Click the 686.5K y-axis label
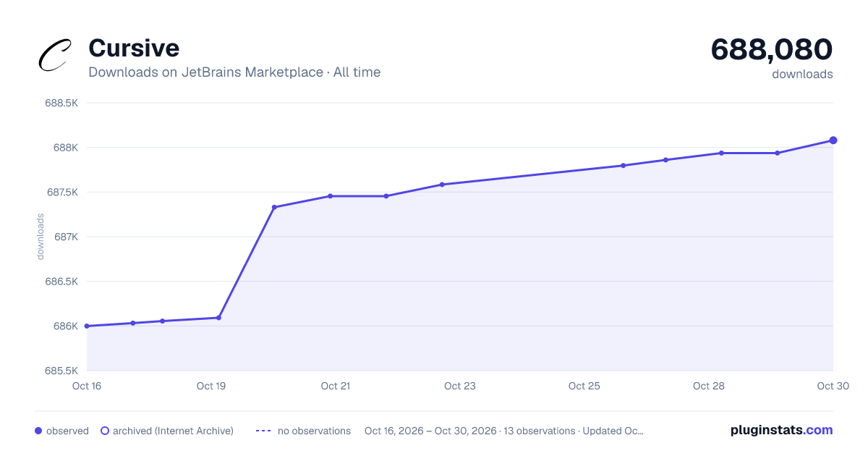The height and width of the screenshot is (456, 868). point(61,282)
